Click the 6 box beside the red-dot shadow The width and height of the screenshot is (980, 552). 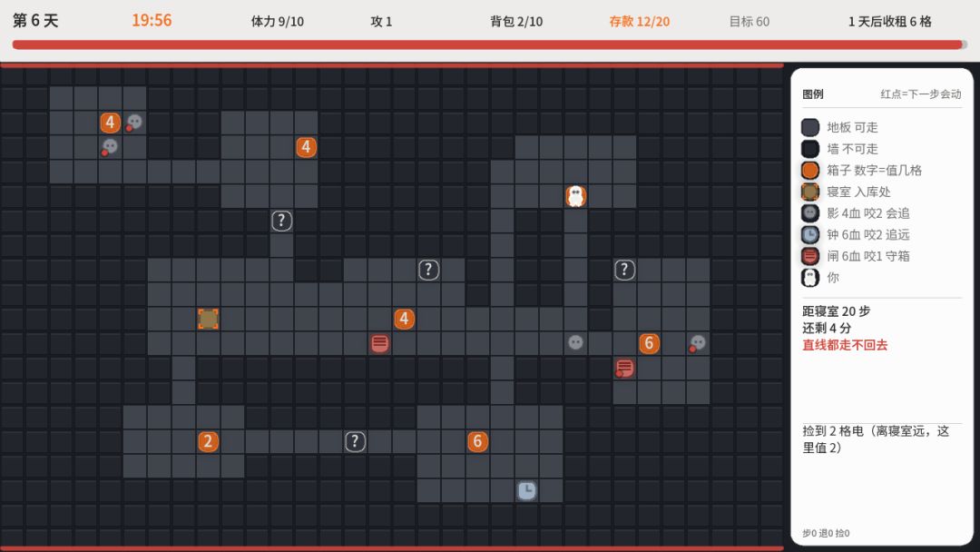pos(650,343)
